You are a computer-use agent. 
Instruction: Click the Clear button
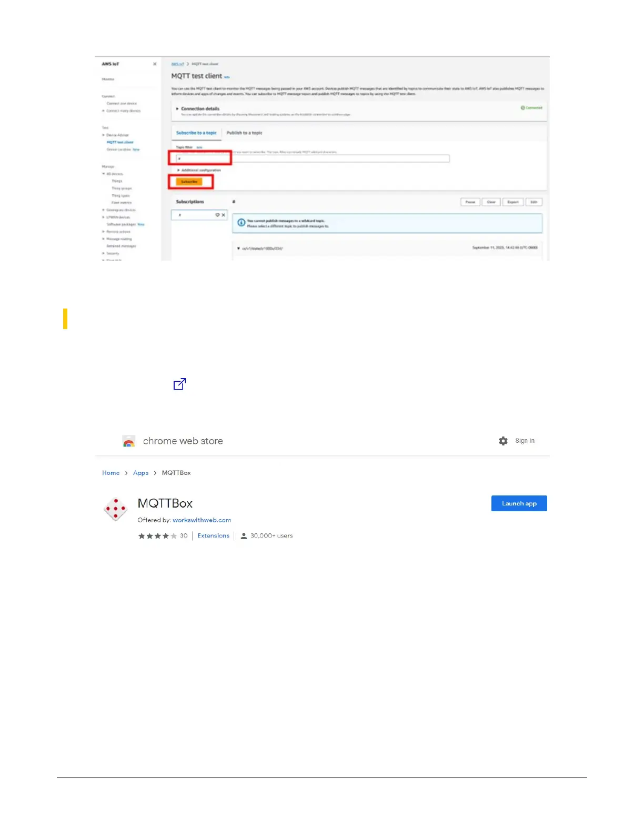coord(491,202)
